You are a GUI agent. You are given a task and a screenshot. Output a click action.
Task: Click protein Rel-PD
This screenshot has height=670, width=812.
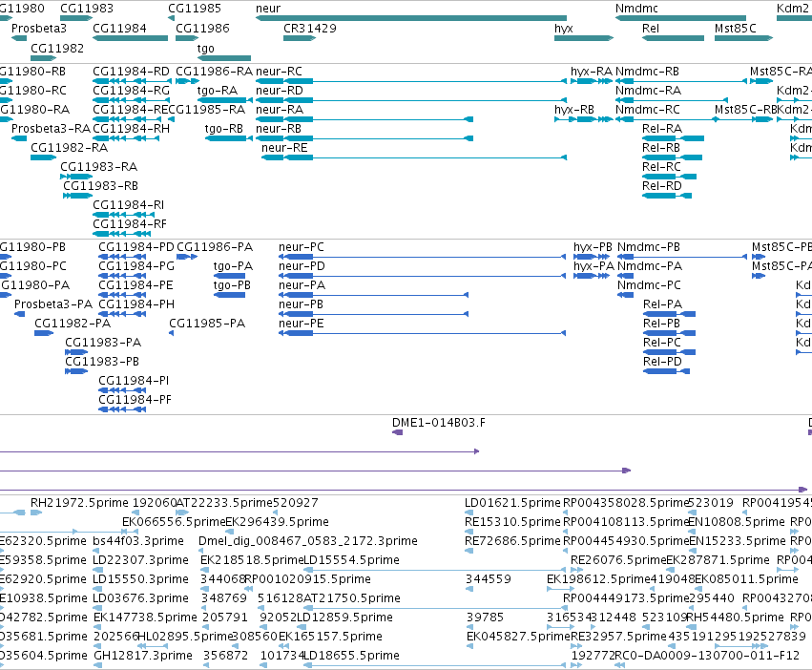662,362
